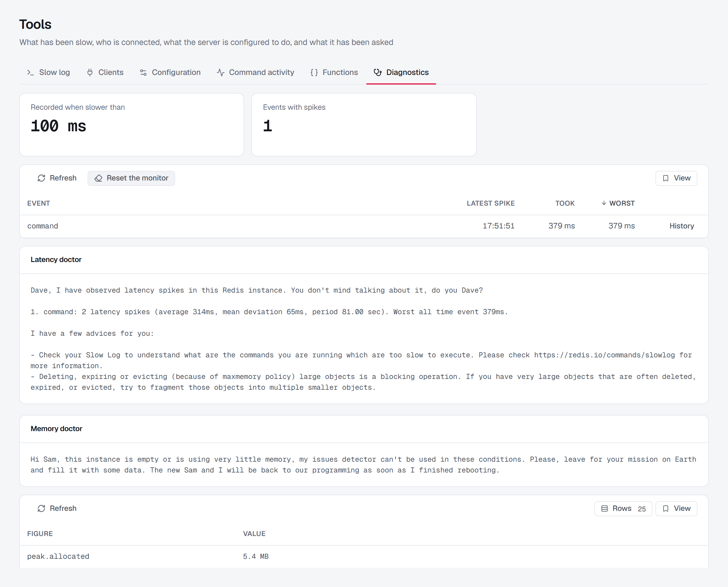This screenshot has height=587, width=728.
Task: Click the Command activity pulse icon
Action: point(220,72)
